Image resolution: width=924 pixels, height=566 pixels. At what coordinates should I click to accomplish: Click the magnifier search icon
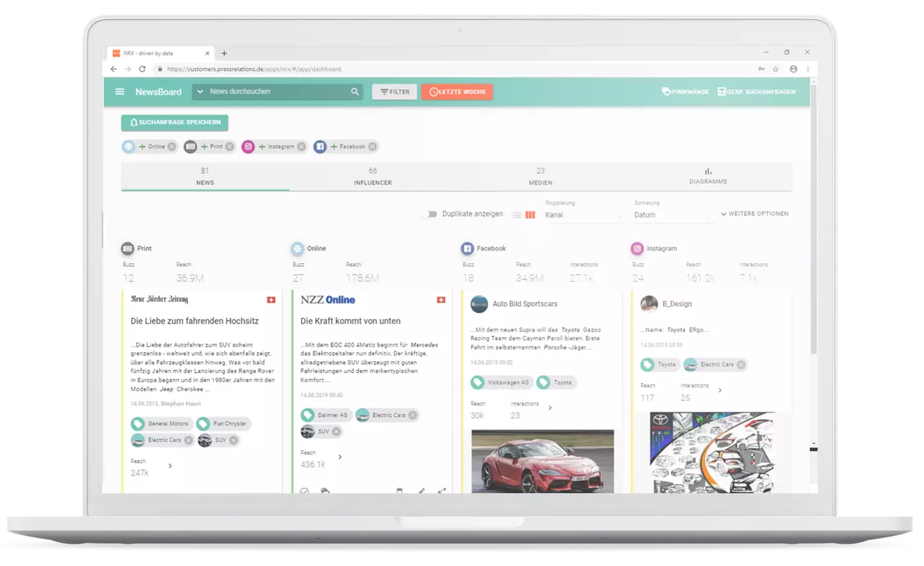(x=355, y=92)
